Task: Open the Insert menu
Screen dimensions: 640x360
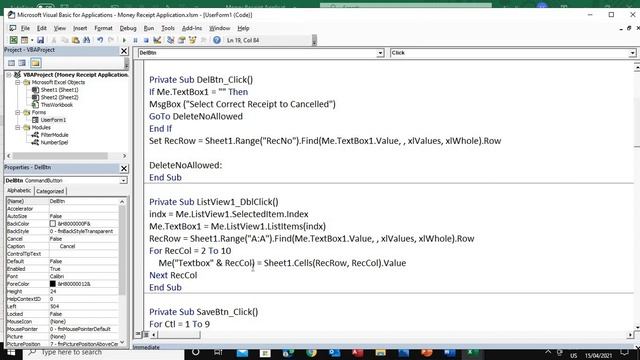Action: 80,28
